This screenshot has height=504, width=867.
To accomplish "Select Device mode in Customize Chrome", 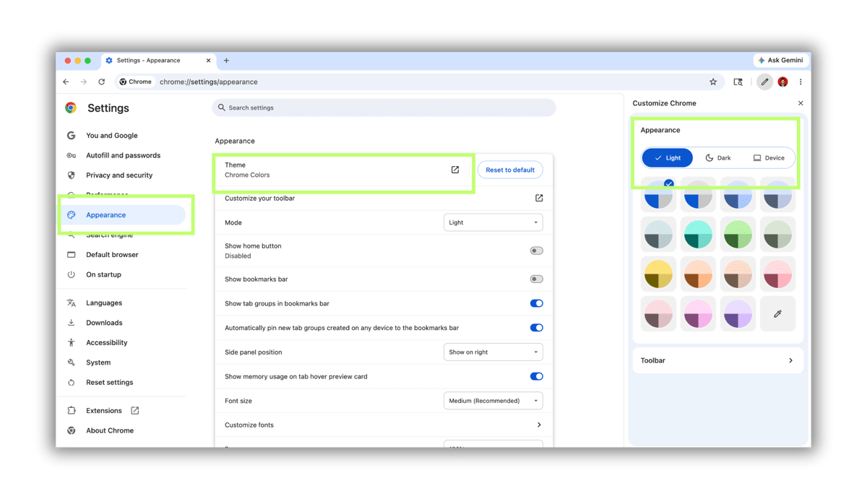I will pos(769,157).
